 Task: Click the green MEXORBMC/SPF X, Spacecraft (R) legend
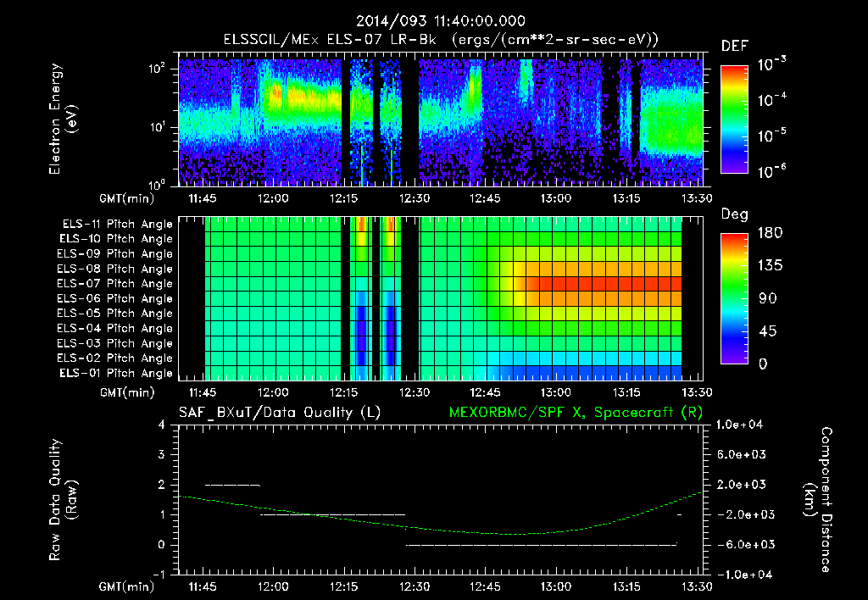click(x=576, y=413)
